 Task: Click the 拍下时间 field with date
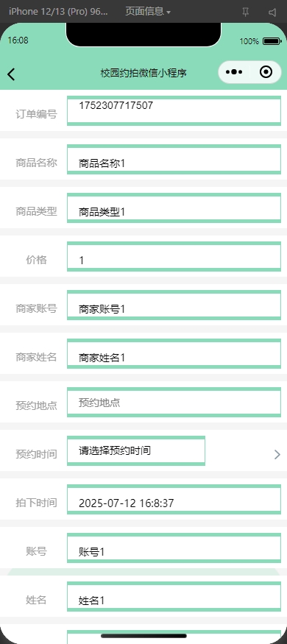(174, 500)
